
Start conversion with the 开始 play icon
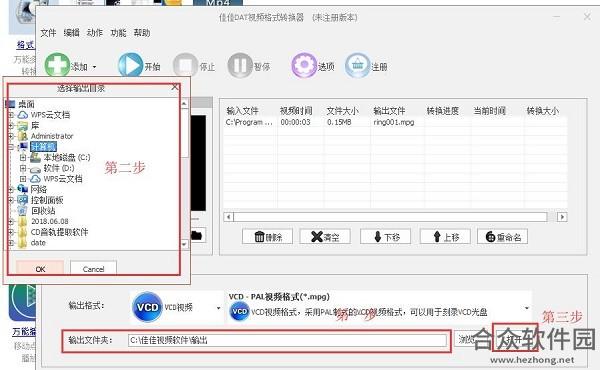(130, 65)
